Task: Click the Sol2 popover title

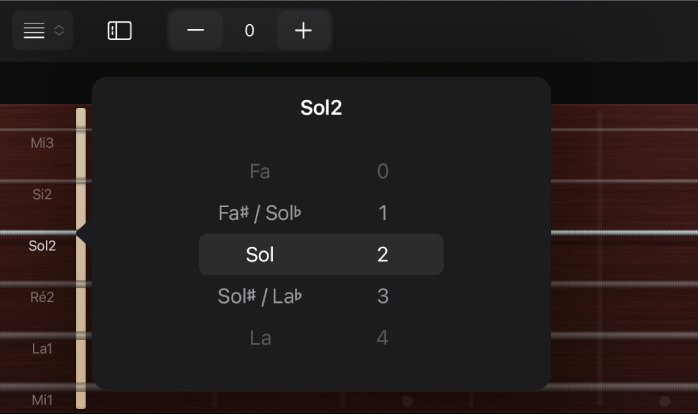Action: pos(321,108)
